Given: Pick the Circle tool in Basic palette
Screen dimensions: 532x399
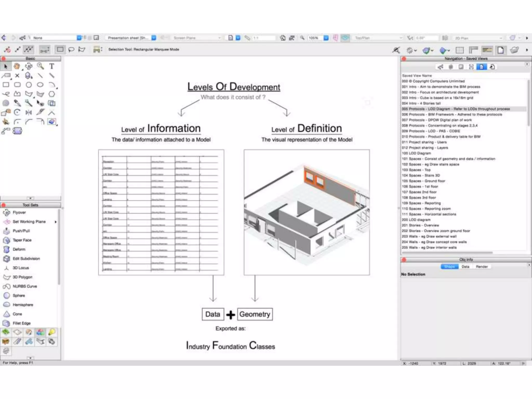Looking at the screenshot, I should coord(29,85).
